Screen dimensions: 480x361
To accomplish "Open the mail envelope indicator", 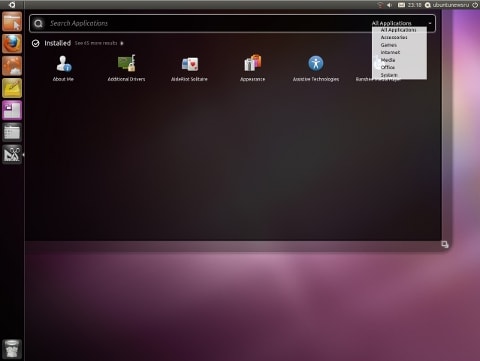I will (x=401, y=5).
